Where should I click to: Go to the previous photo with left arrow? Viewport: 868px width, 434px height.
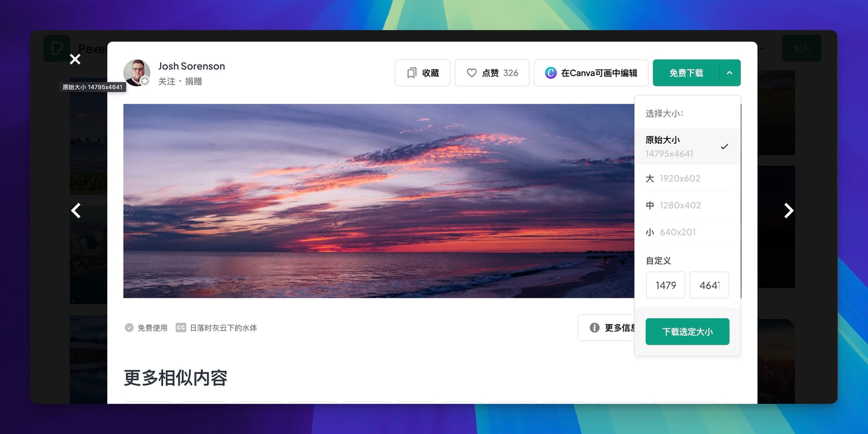(76, 211)
